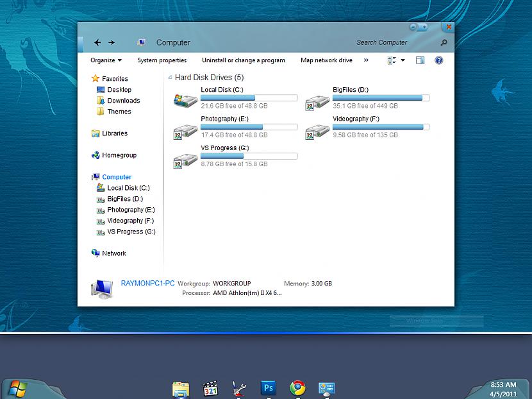Click the Hard Disk Drives (5) header
The width and height of the screenshot is (532, 399).
pyautogui.click(x=210, y=78)
